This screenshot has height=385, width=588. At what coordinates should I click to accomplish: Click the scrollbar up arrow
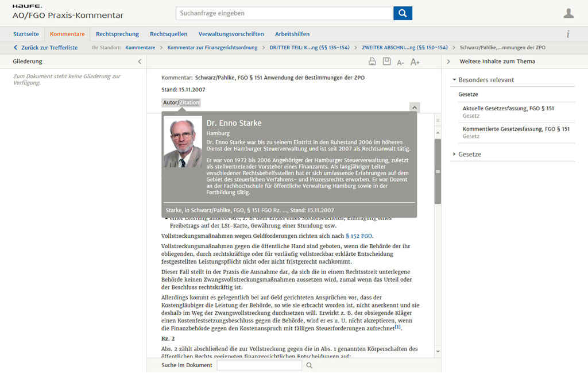pyautogui.click(x=438, y=133)
